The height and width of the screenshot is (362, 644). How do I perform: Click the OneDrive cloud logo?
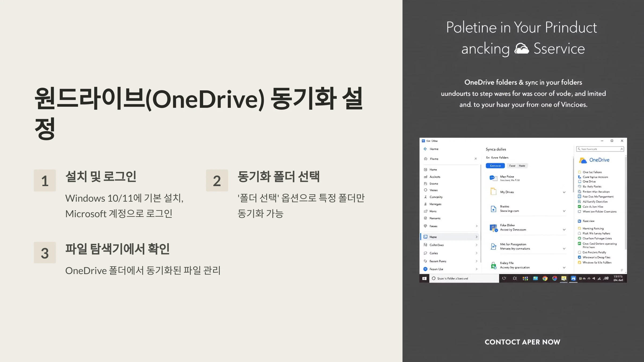[x=583, y=160]
